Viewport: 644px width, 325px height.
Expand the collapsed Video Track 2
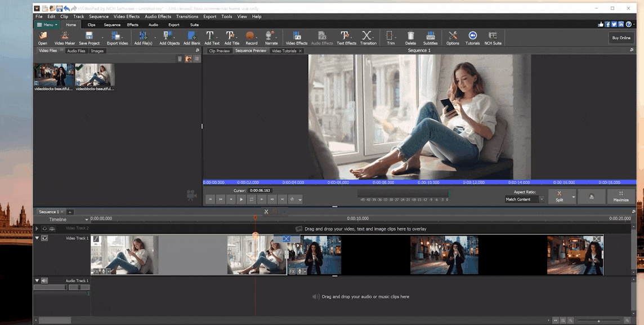[x=37, y=229]
